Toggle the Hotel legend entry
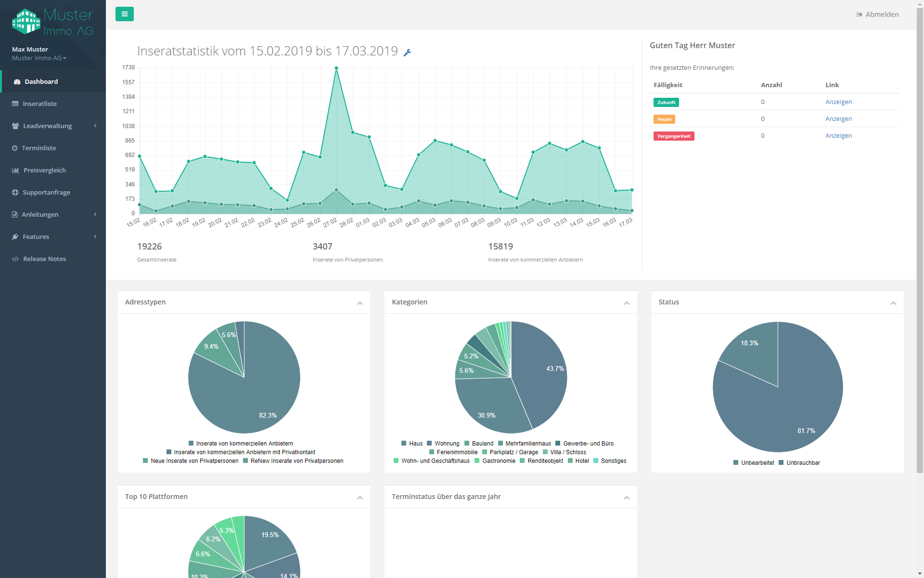924x578 pixels. pyautogui.click(x=578, y=461)
